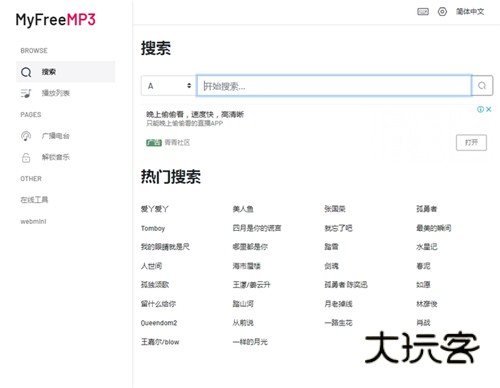Search hot term 水星记
This screenshot has height=388, width=500.
[427, 247]
